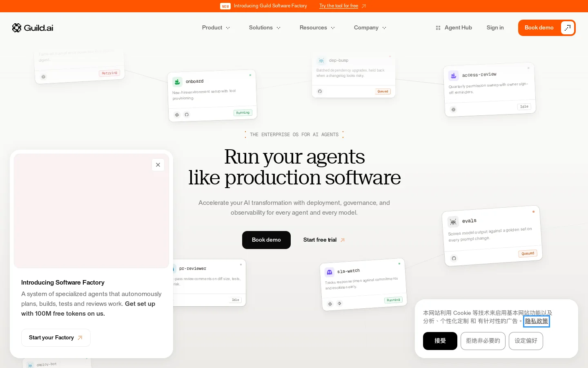Click the arrow icon inside header Book demo
The height and width of the screenshot is (368, 588).
click(x=568, y=28)
